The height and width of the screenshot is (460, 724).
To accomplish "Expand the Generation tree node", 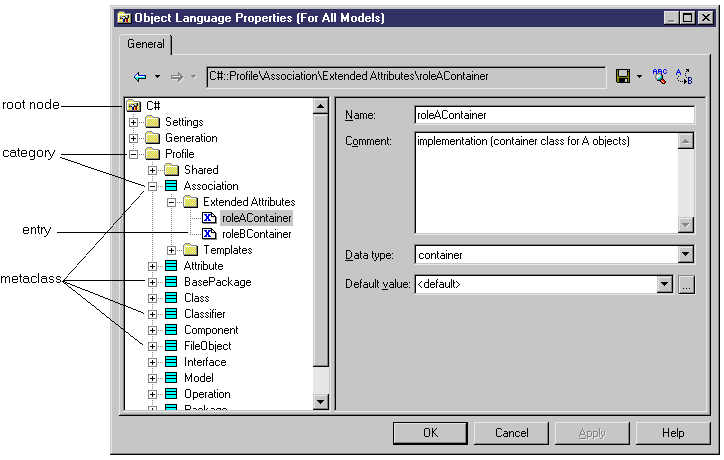I will click(133, 138).
